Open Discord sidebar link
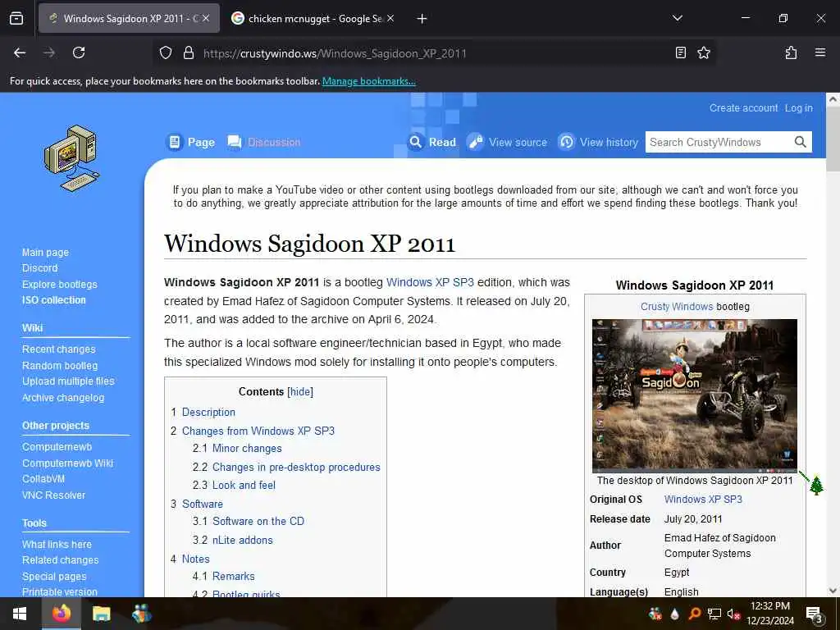The width and height of the screenshot is (840, 630). [x=39, y=268]
